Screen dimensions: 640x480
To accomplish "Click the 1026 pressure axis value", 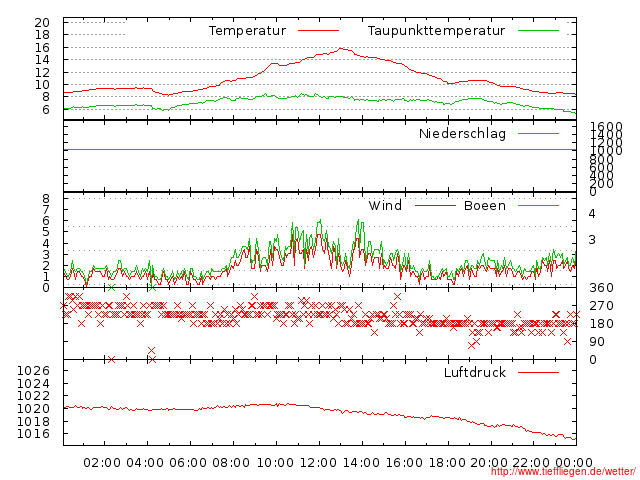I will 33,371.
